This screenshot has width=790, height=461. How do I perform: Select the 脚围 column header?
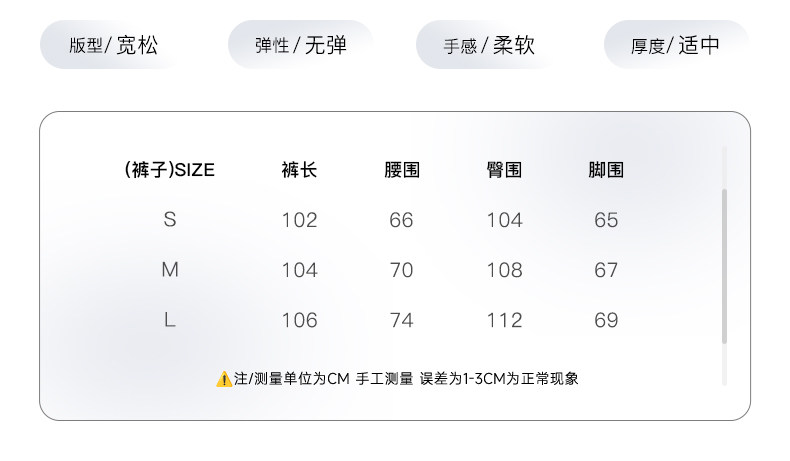(606, 170)
